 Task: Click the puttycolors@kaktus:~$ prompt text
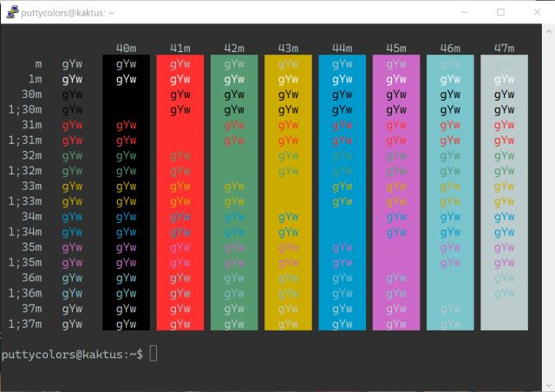point(72,354)
